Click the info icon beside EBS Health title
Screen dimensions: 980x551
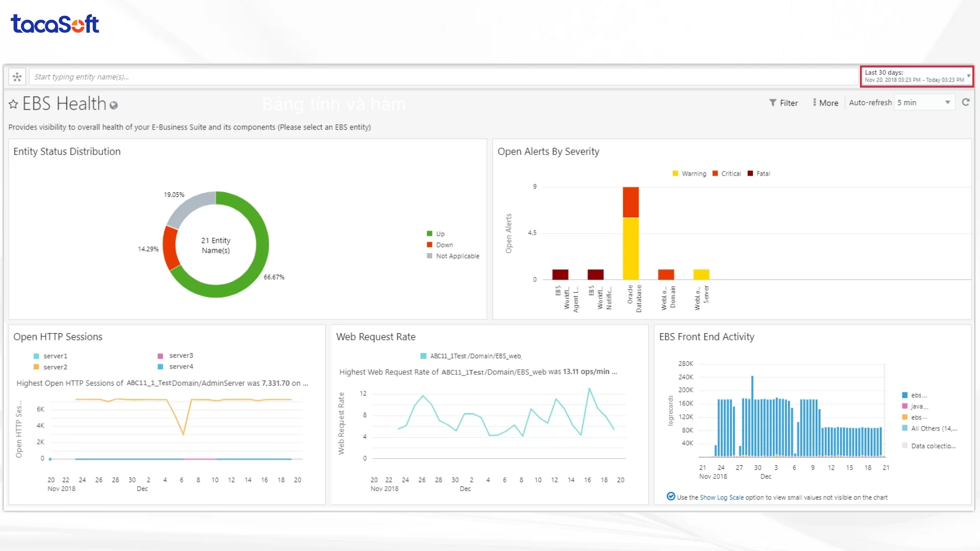114,106
